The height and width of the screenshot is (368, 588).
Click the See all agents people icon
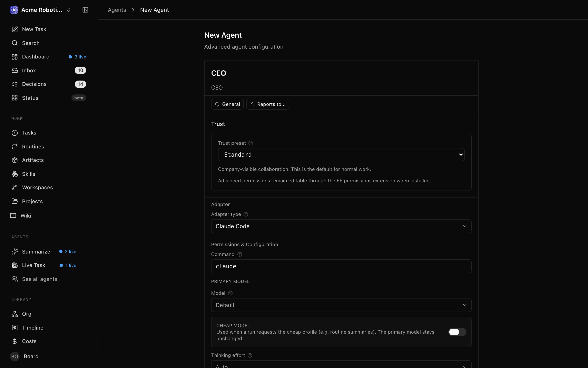[x=14, y=279]
